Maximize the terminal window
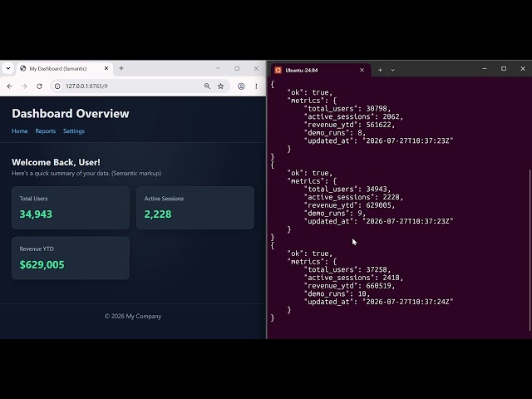This screenshot has width=532, height=399. [504, 69]
